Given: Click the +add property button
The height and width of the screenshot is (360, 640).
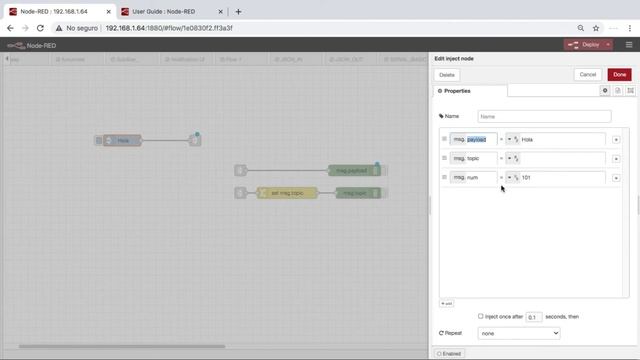Looking at the screenshot, I should coord(447,303).
